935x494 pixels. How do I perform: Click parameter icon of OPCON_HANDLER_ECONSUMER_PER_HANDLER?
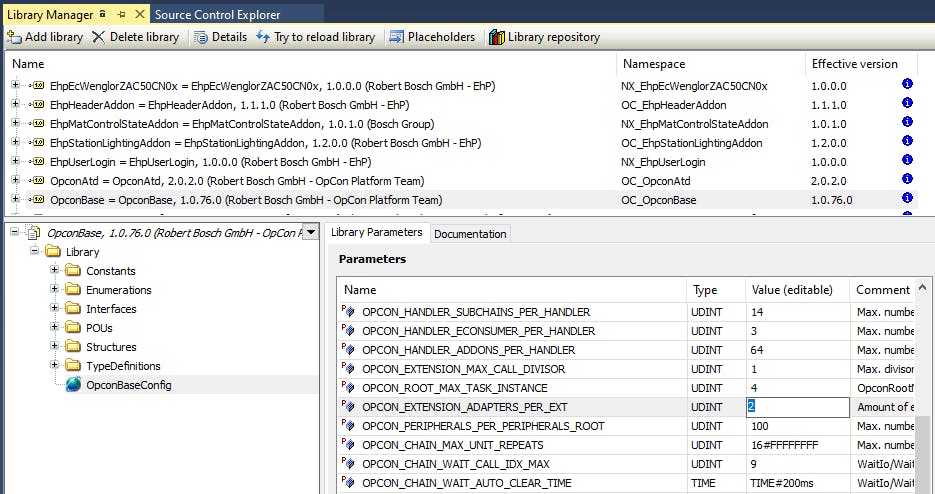point(348,330)
